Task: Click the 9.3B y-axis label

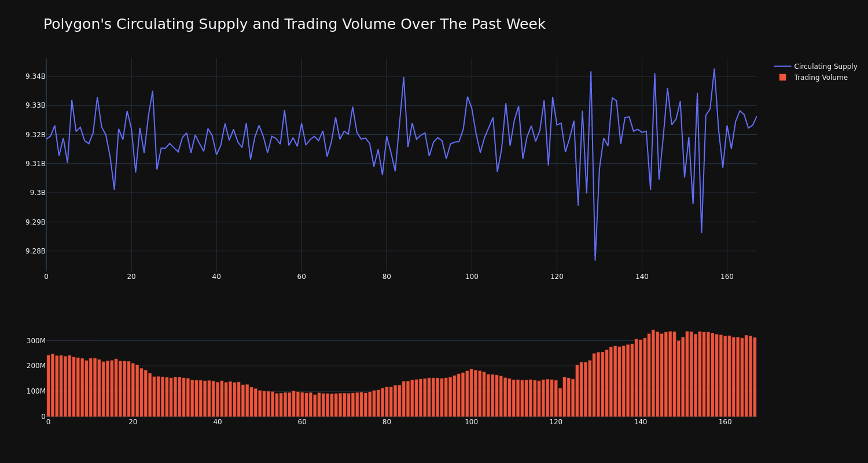Action: click(38, 193)
